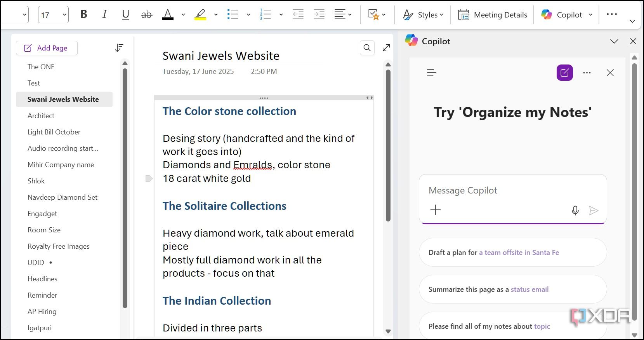Start a new Copilot chat
644x340 pixels.
[x=564, y=73]
